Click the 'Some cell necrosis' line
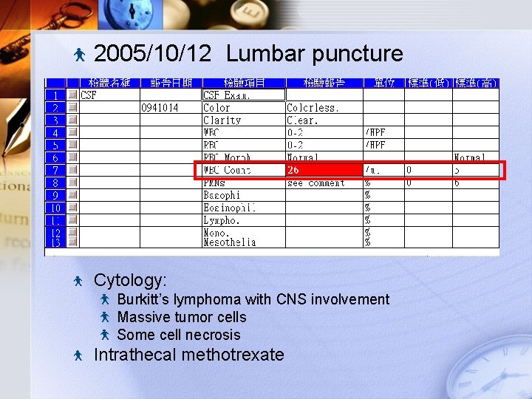Screen dimensions: 532x399 coord(179,335)
